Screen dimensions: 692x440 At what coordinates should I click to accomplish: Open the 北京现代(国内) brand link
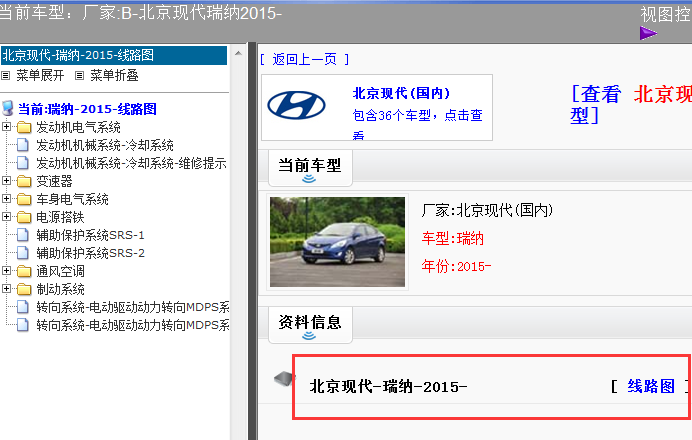coord(401,93)
